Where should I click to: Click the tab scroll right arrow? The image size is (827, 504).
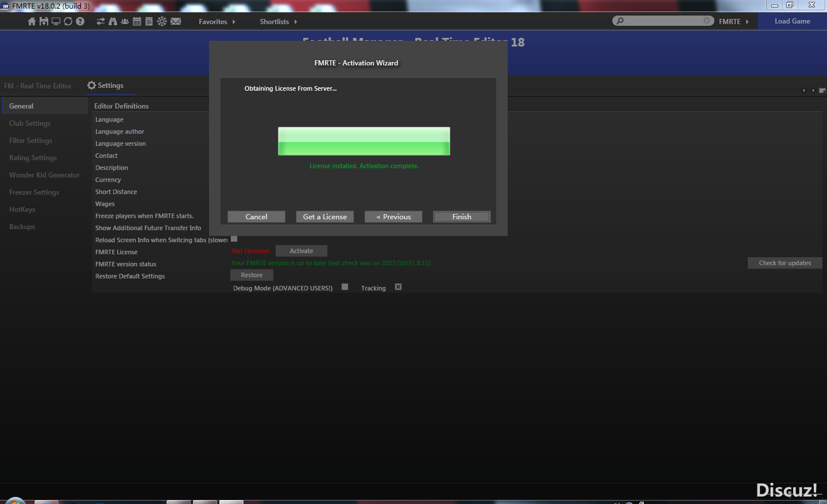point(813,90)
